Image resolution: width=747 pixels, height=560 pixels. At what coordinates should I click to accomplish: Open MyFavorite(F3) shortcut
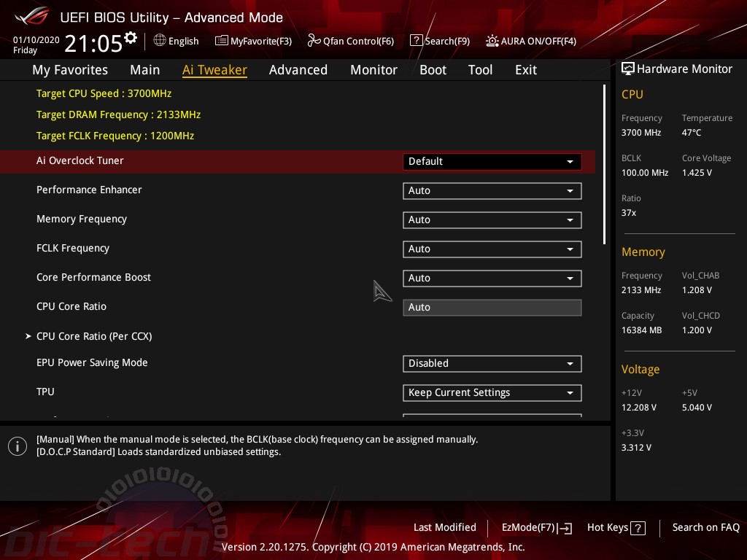(x=253, y=41)
